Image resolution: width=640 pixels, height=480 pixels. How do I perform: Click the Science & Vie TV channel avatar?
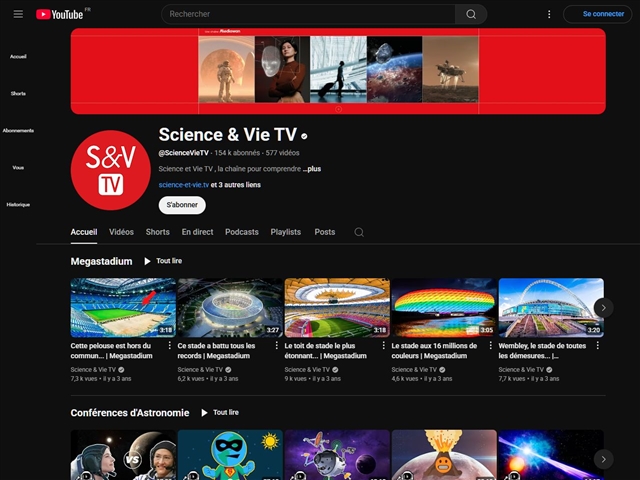(x=111, y=170)
